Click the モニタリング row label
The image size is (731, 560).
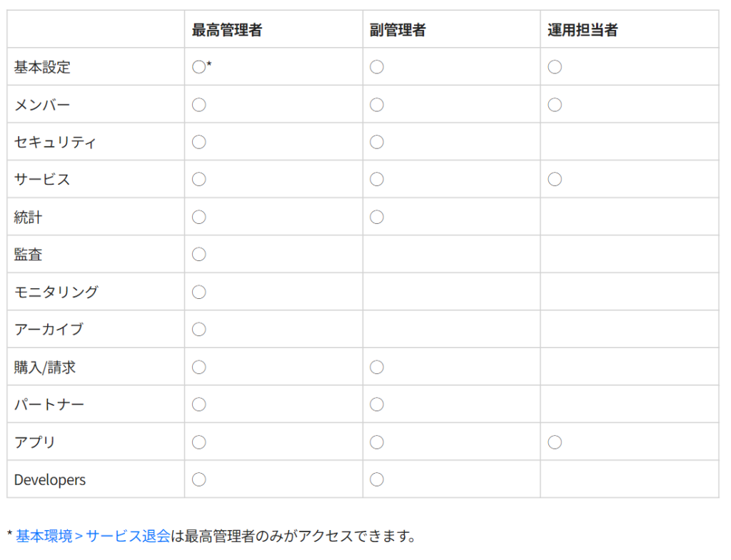click(56, 292)
